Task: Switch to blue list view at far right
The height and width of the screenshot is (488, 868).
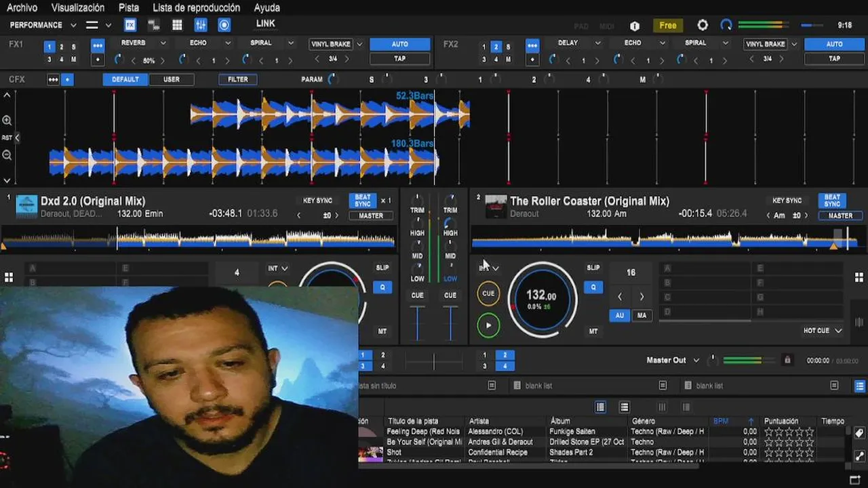Action: pyautogui.click(x=859, y=386)
